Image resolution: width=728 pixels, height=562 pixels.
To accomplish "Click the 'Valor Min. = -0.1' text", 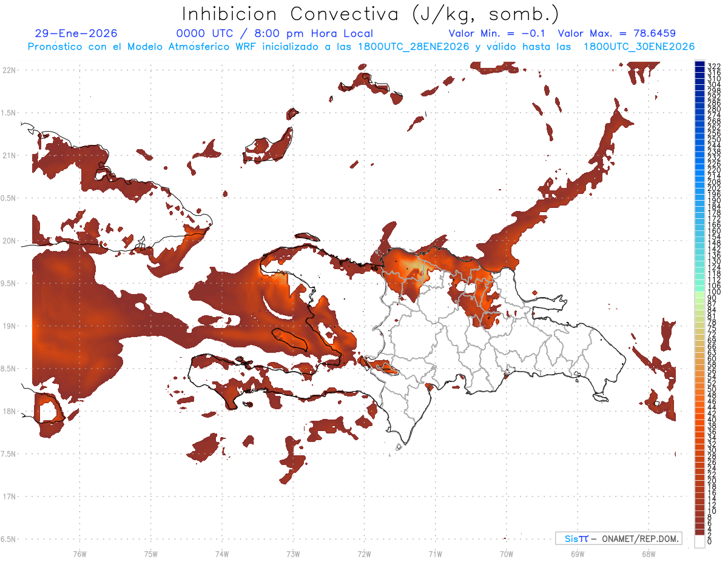I will (x=497, y=34).
